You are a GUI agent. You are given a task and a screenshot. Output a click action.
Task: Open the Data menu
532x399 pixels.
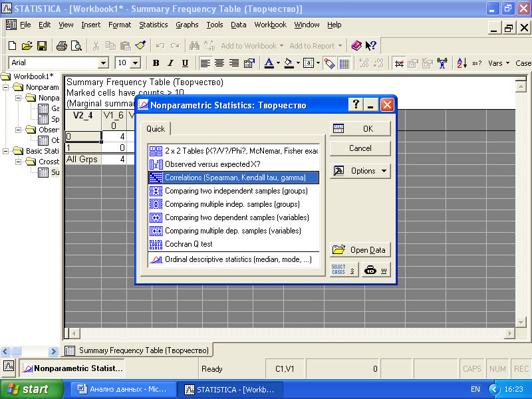[x=239, y=25]
